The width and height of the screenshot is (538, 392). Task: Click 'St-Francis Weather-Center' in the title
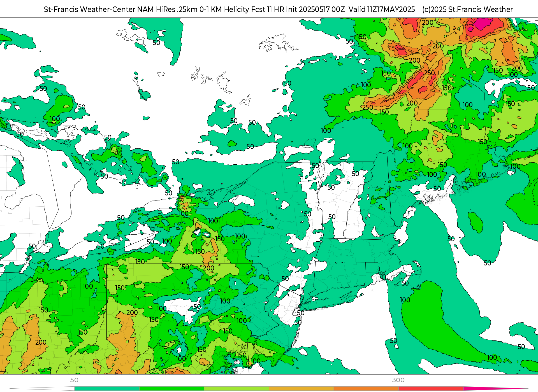pyautogui.click(x=90, y=10)
